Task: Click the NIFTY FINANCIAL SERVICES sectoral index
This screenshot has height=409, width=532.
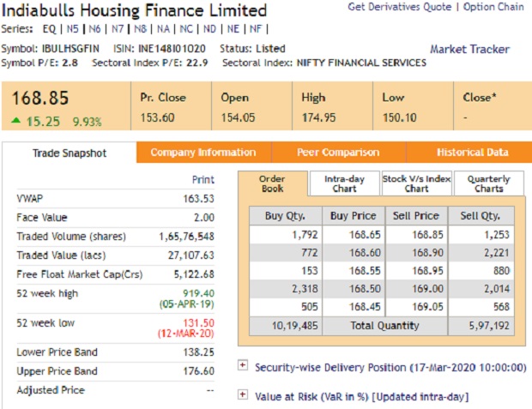Action: tap(361, 63)
